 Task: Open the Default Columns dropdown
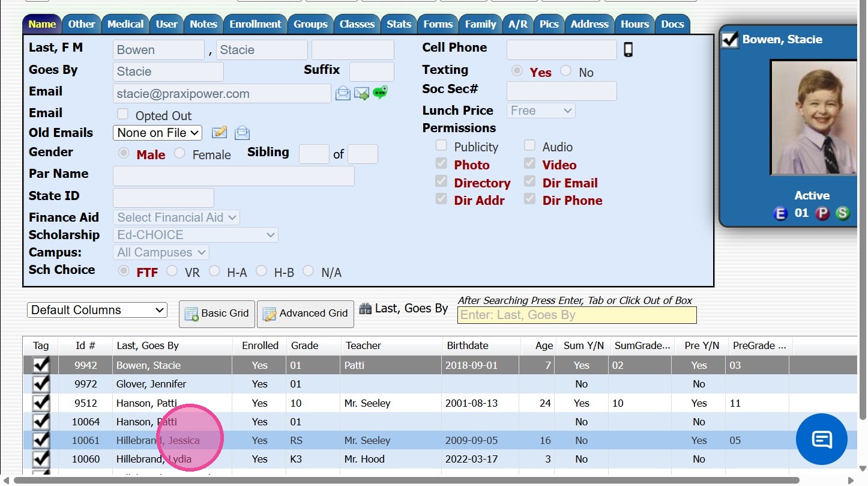tap(97, 310)
